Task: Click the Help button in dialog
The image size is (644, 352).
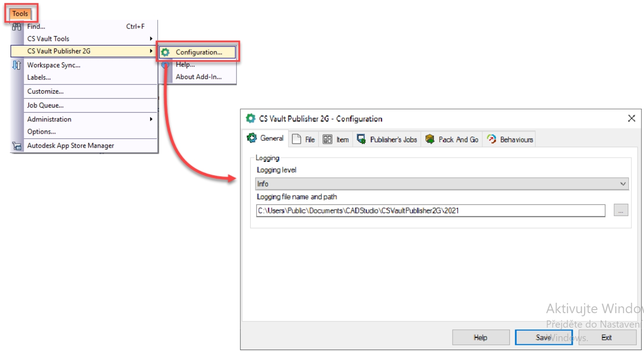Action: 481,338
